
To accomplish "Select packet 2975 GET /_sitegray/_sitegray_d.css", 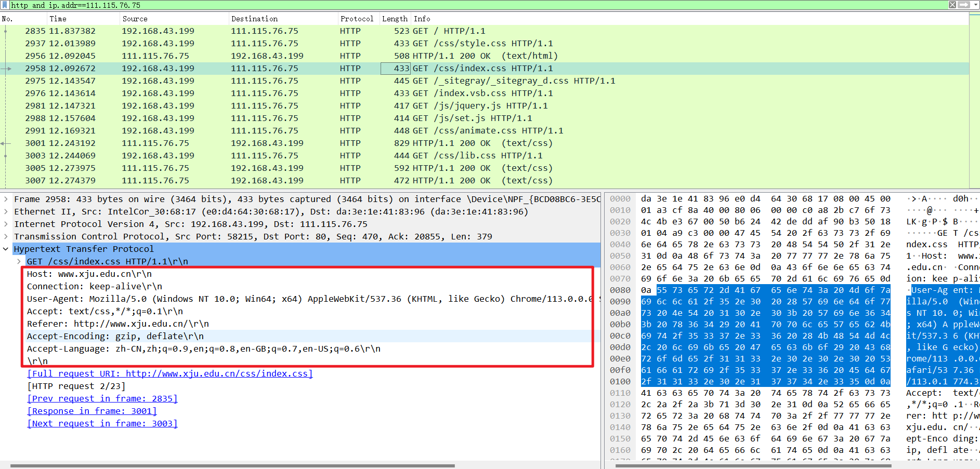I will (x=485, y=81).
